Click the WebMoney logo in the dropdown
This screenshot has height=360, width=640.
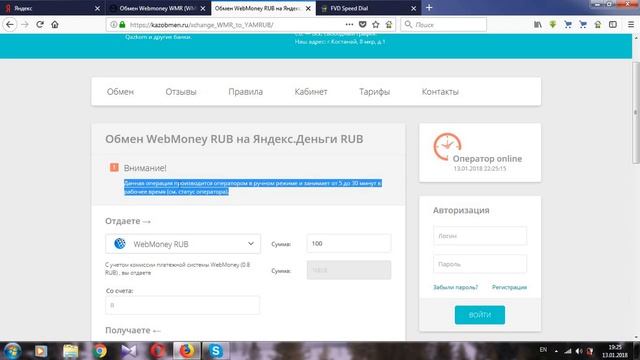(120, 244)
